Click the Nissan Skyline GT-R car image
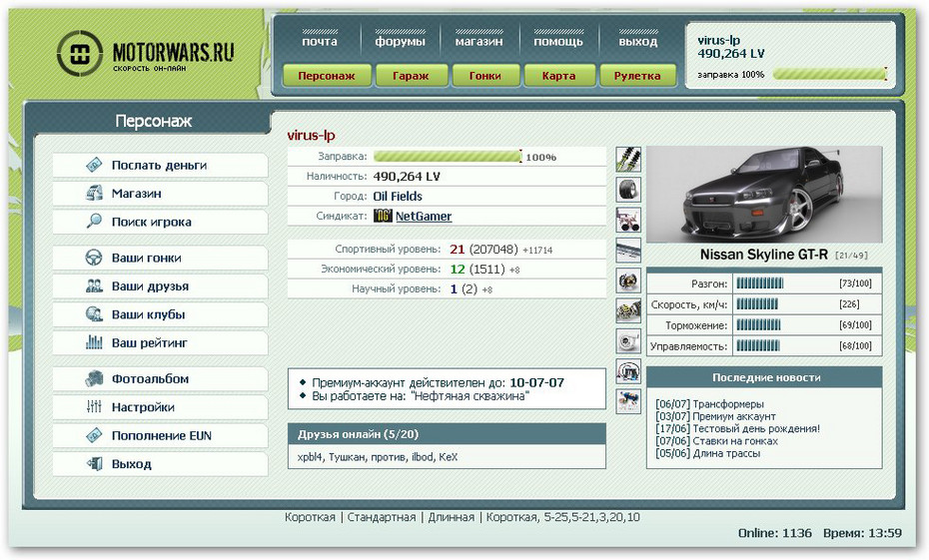This screenshot has width=929, height=560. [764, 195]
